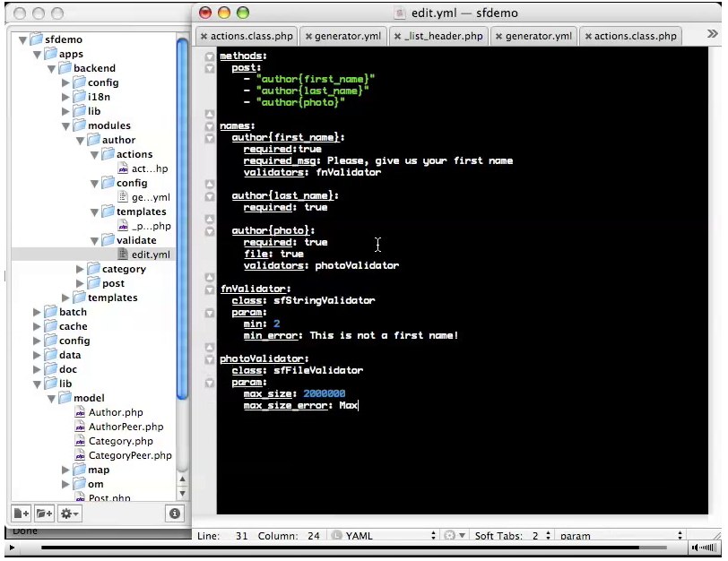Expand the category folder in modules
This screenshot has width=728, height=561.
(80, 269)
